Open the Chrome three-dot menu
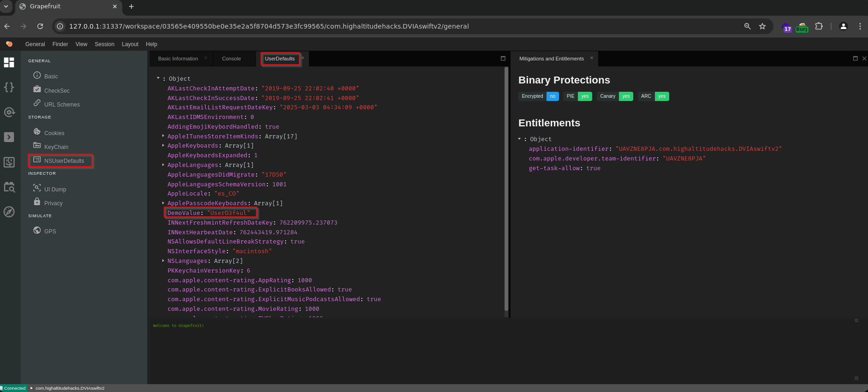Screen dimensions: 868x392 pyautogui.click(x=860, y=26)
